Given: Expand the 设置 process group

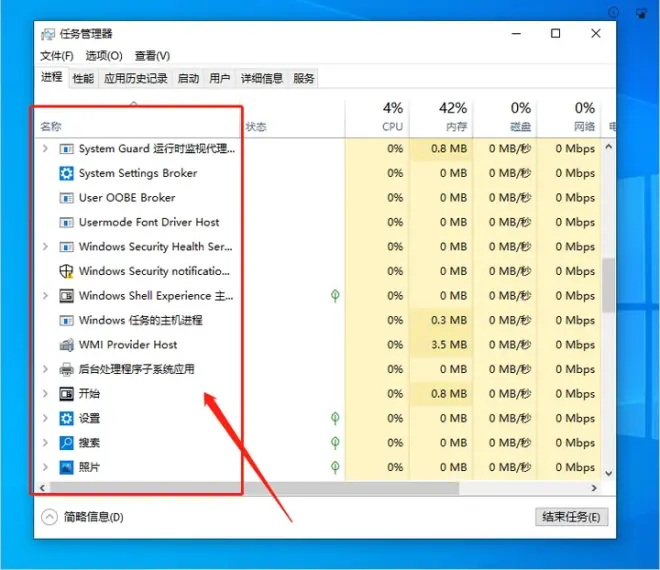Looking at the screenshot, I should pyautogui.click(x=45, y=418).
